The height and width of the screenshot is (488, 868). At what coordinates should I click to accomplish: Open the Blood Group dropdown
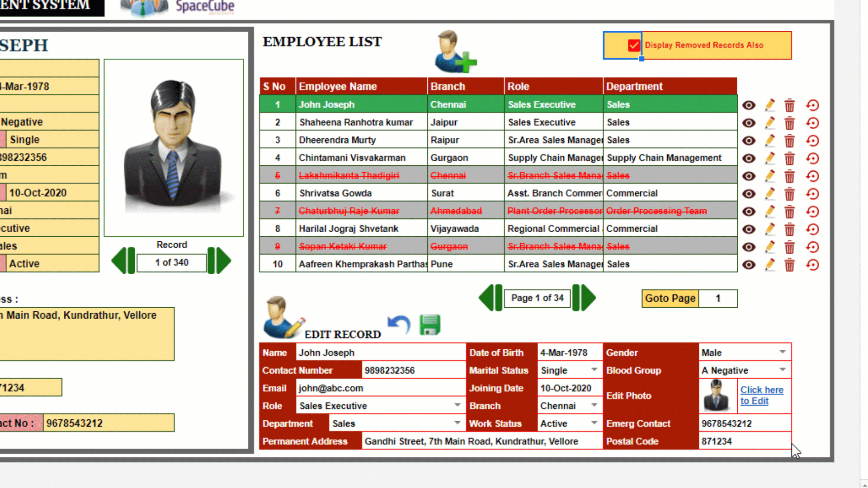click(x=783, y=370)
